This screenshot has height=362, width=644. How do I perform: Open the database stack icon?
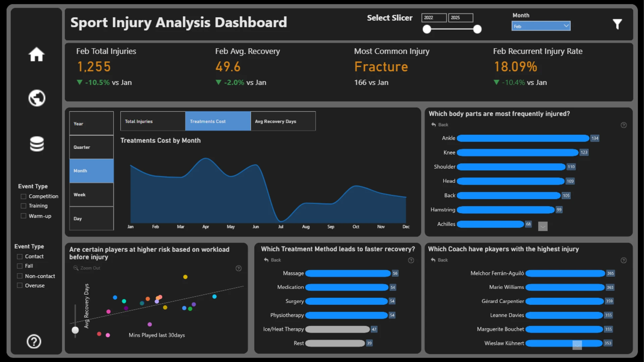pyautogui.click(x=37, y=144)
